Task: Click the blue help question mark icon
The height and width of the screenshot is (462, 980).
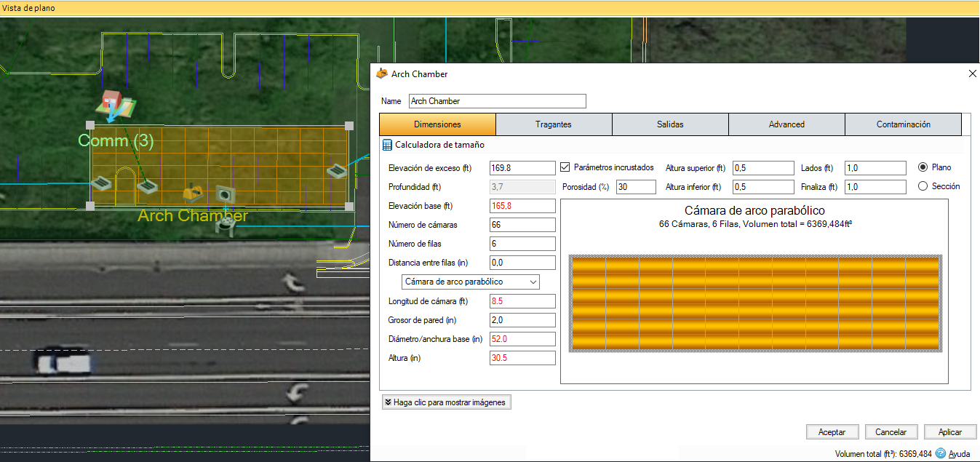Action: coord(940,453)
